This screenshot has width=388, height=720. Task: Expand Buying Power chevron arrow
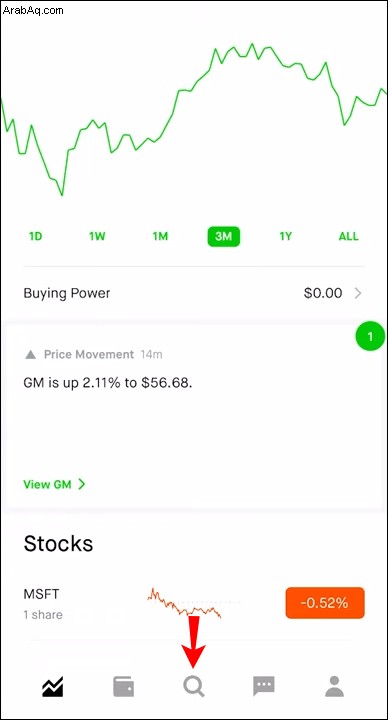tap(358, 293)
